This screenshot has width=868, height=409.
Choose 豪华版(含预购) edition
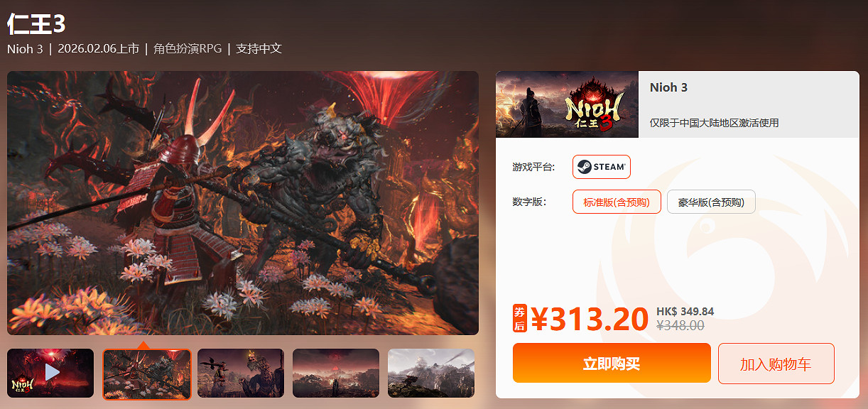click(x=711, y=202)
